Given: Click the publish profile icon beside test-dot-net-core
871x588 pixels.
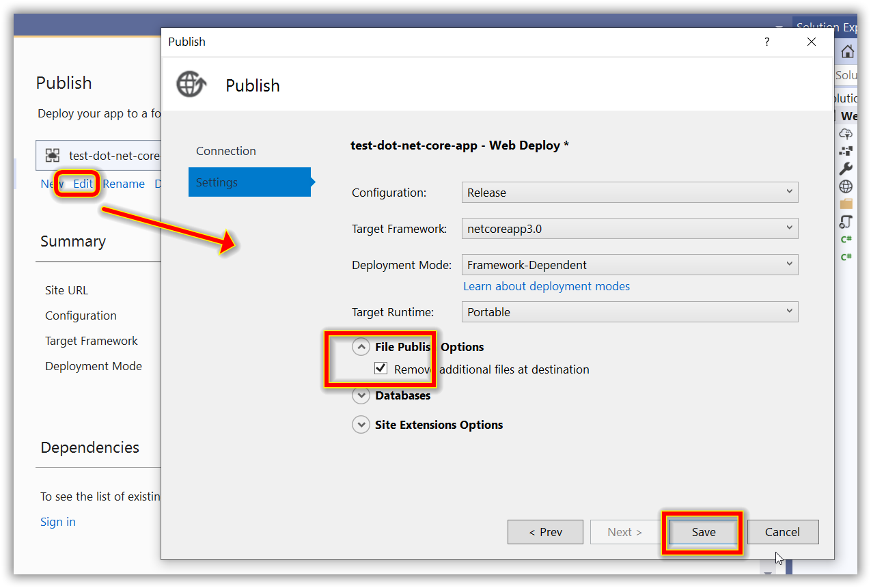Looking at the screenshot, I should (x=53, y=156).
